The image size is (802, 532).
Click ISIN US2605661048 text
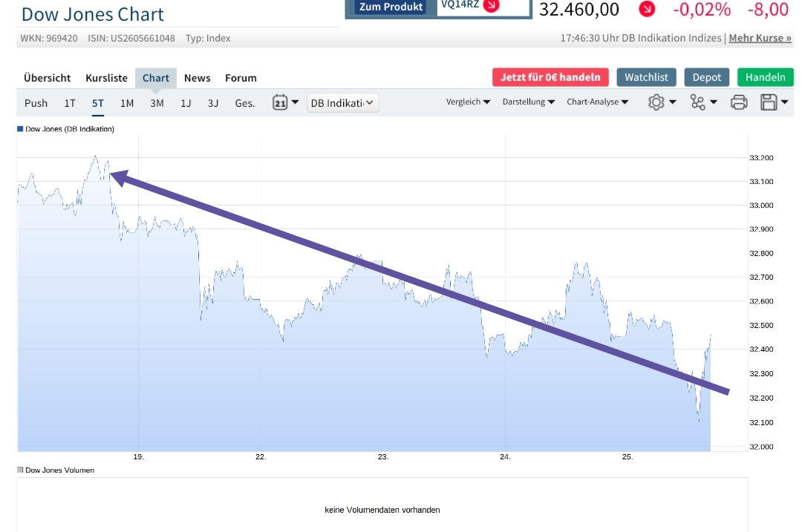131,39
